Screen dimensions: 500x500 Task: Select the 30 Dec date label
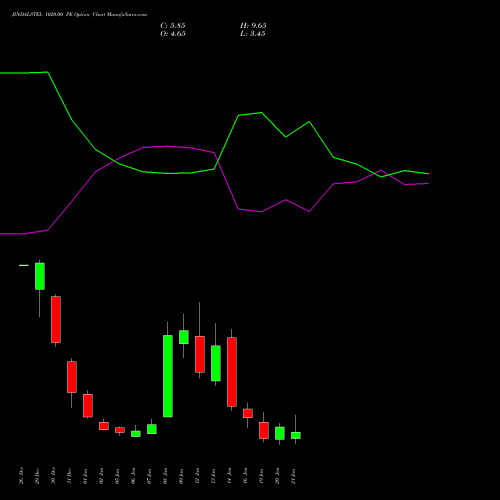point(54,476)
